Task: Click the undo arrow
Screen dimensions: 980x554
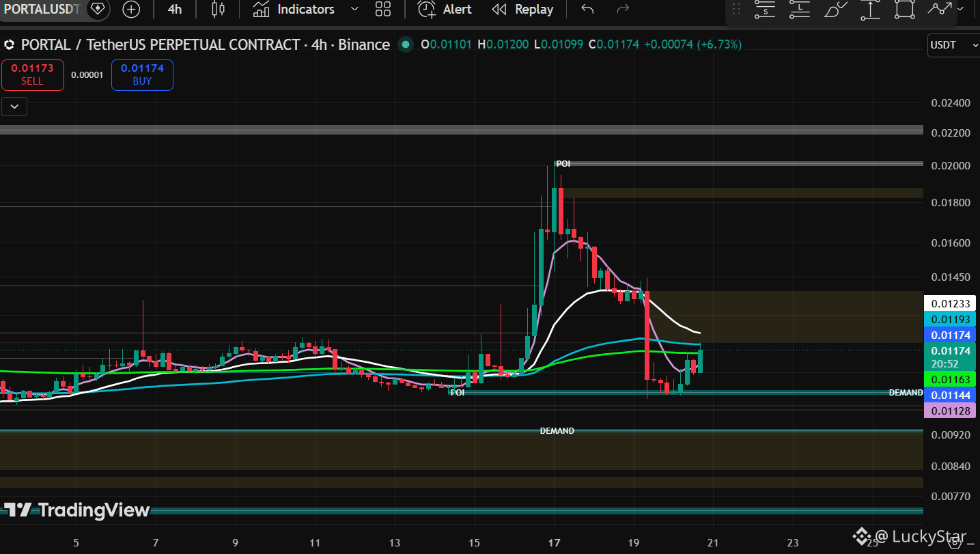Action: pyautogui.click(x=587, y=10)
